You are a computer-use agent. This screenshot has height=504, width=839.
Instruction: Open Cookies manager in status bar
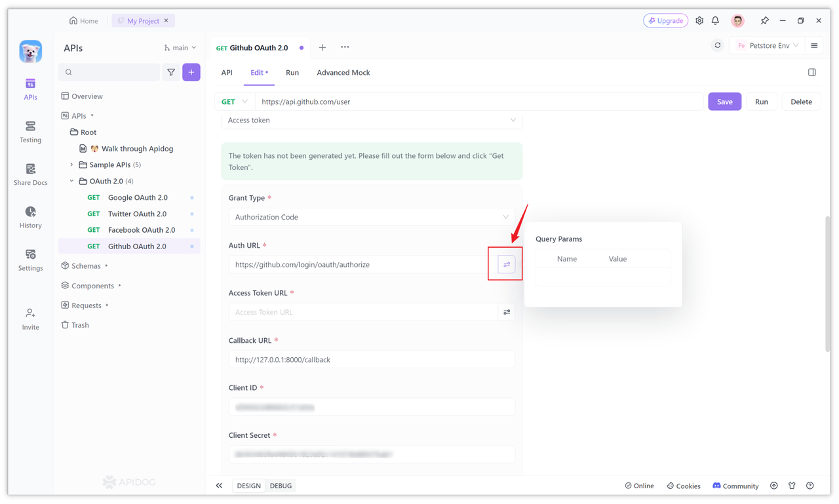pos(684,486)
